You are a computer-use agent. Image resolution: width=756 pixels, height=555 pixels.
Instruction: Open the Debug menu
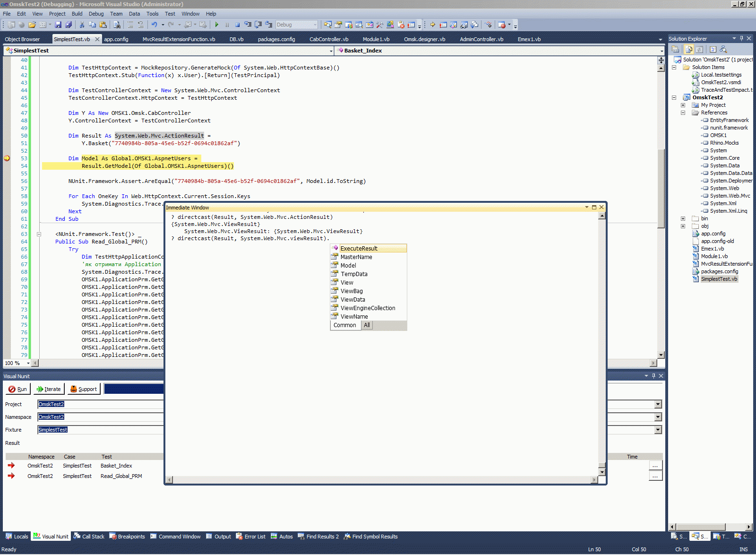[x=96, y=14]
